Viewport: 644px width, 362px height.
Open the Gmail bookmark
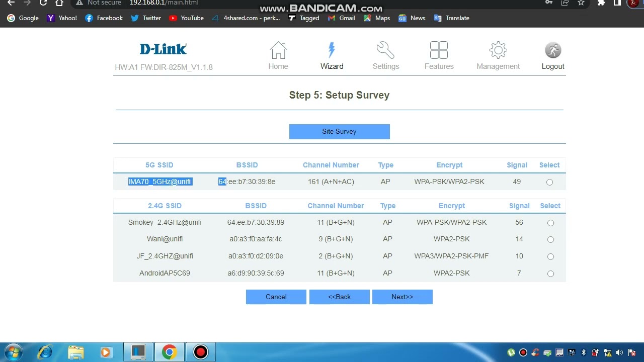[x=341, y=18]
